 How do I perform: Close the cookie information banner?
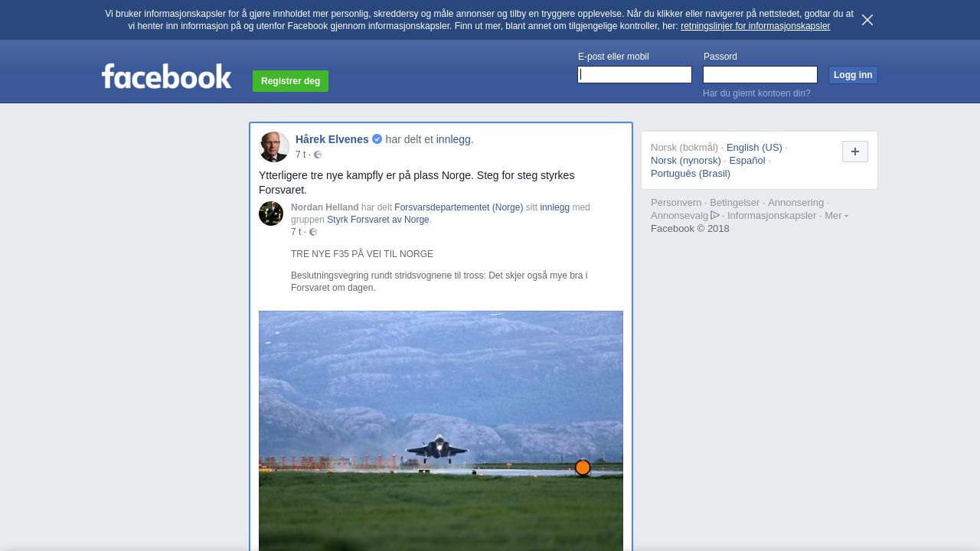click(x=867, y=20)
